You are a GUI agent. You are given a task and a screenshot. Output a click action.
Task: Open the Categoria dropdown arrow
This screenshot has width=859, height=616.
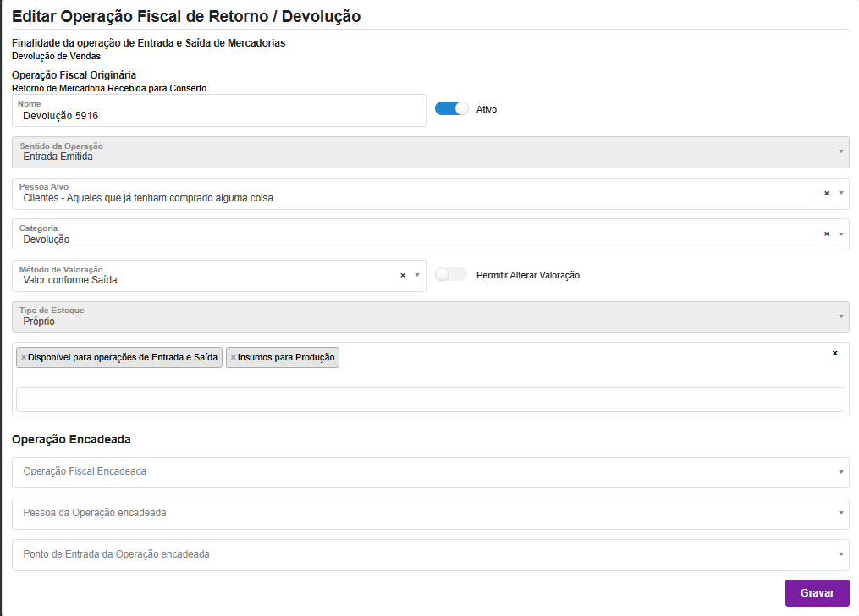click(840, 234)
